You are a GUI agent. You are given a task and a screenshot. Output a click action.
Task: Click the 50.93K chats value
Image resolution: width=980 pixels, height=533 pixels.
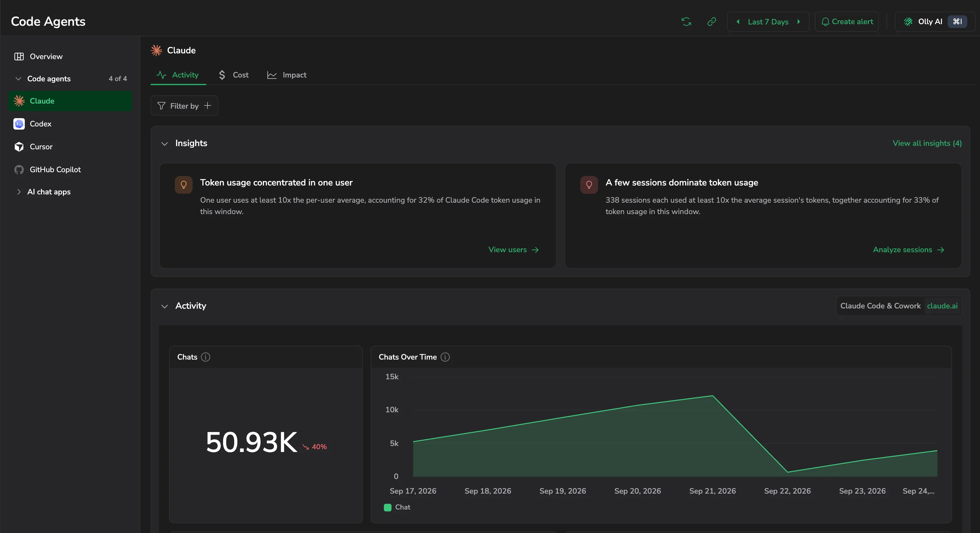pyautogui.click(x=251, y=442)
